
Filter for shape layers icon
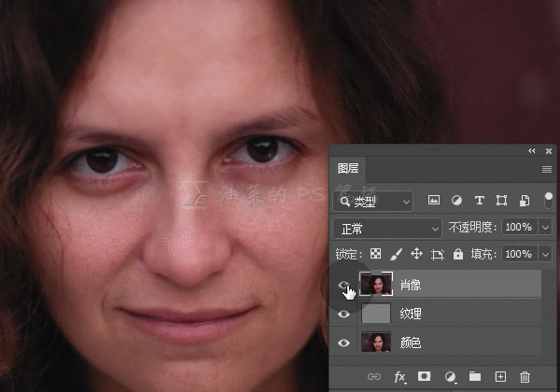(502, 201)
